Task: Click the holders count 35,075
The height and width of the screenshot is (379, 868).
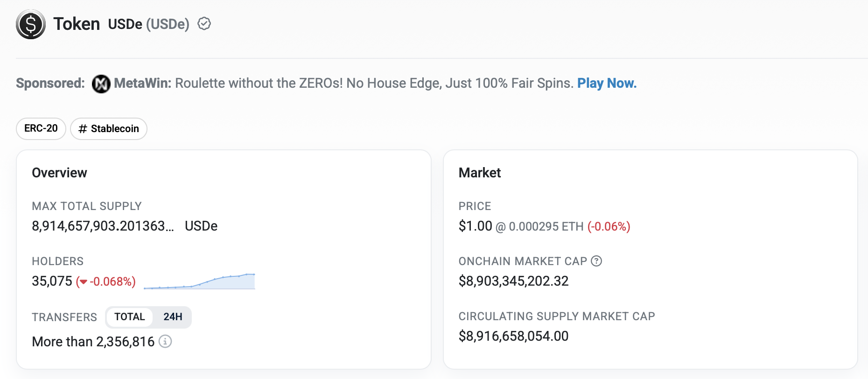Action: tap(52, 281)
